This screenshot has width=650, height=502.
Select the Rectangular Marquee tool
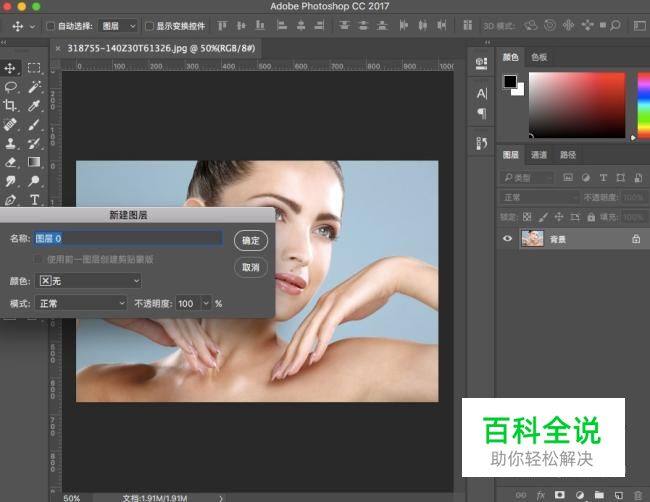coord(34,68)
